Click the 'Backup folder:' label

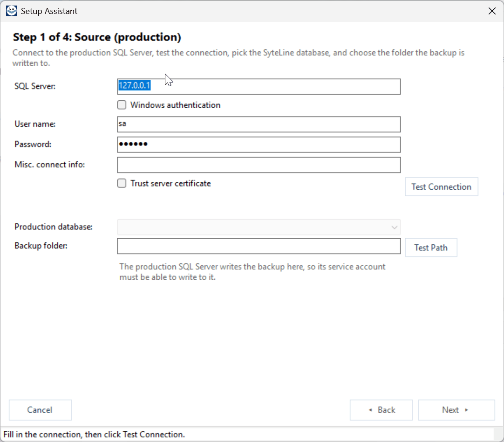coord(41,246)
